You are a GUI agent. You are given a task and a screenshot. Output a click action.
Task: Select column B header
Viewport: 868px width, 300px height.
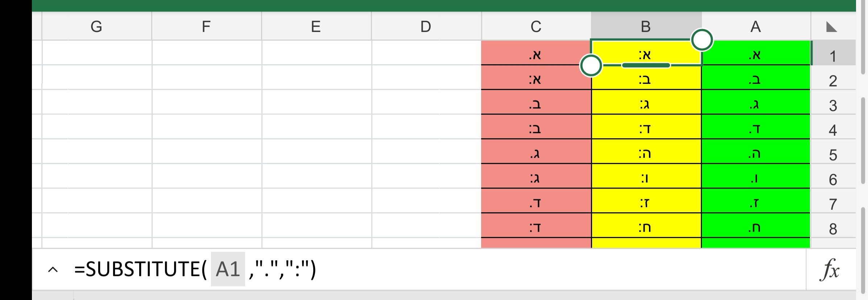point(646,25)
